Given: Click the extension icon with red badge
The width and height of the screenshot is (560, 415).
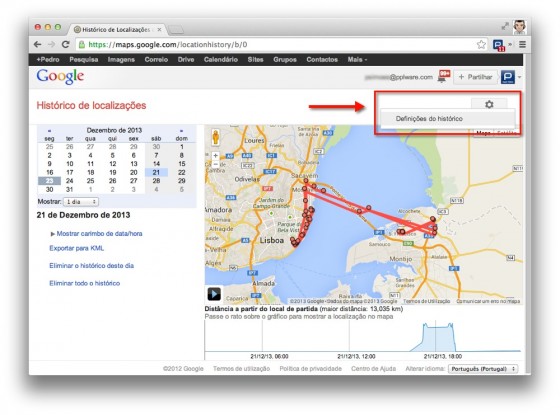Looking at the screenshot, I should coord(499,45).
